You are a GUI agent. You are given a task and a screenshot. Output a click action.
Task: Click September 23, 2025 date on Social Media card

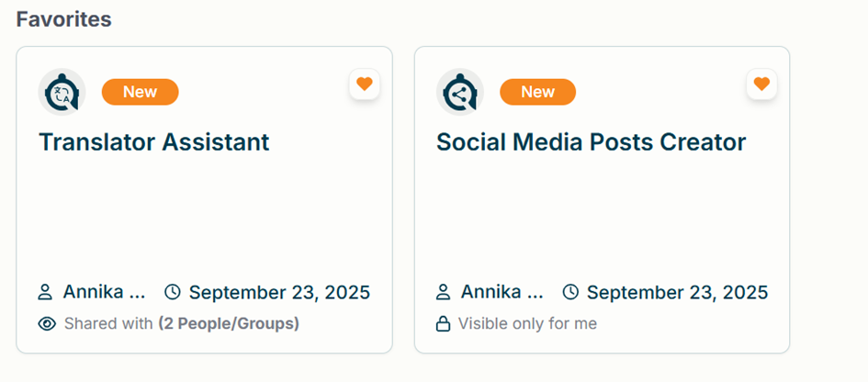coord(677,293)
